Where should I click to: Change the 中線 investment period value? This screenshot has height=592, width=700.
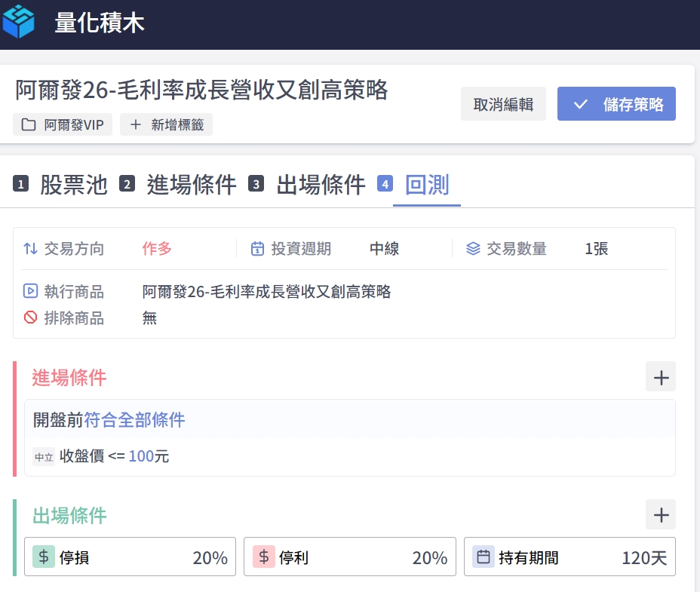(x=384, y=249)
